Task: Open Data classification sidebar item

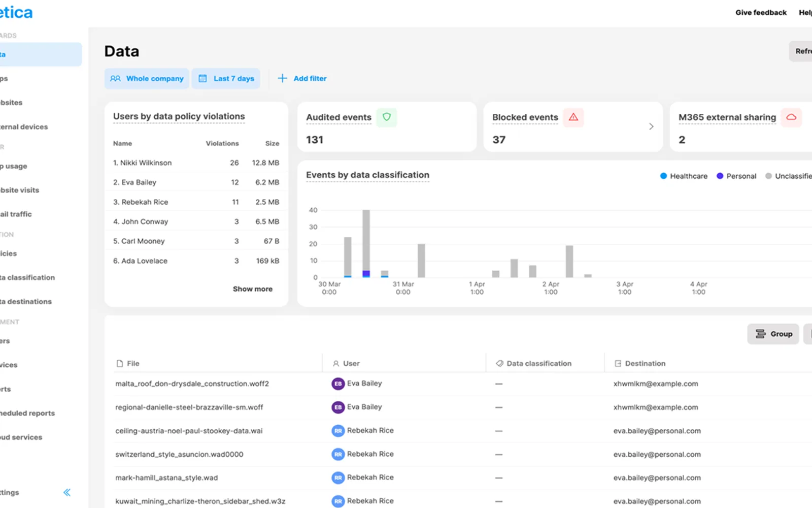Action: point(27,278)
